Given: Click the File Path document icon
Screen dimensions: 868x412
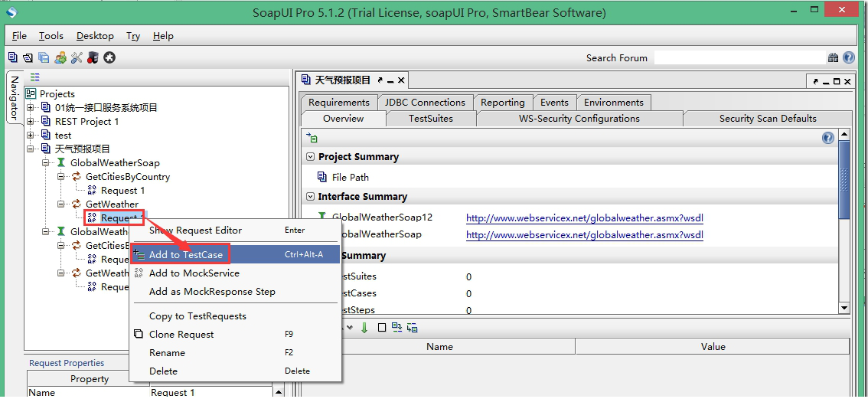Looking at the screenshot, I should pyautogui.click(x=322, y=177).
